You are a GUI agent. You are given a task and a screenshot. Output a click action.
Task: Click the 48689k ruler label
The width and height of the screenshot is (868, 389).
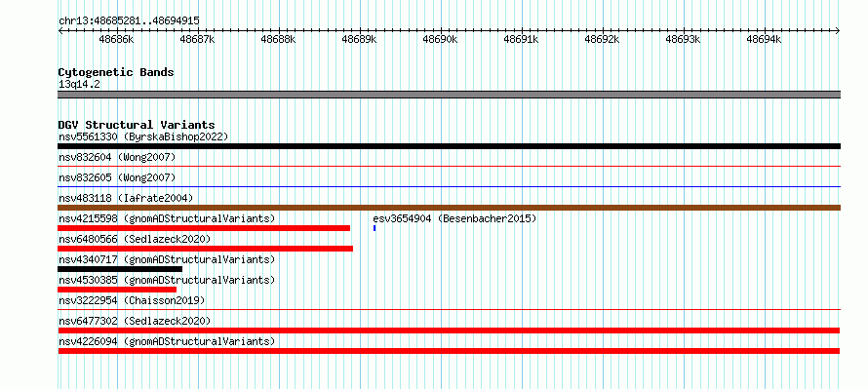(x=359, y=40)
